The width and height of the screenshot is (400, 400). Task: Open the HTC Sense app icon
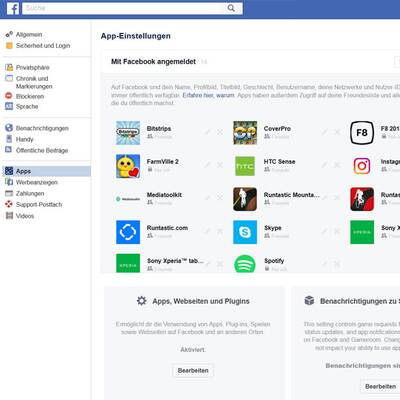245,166
